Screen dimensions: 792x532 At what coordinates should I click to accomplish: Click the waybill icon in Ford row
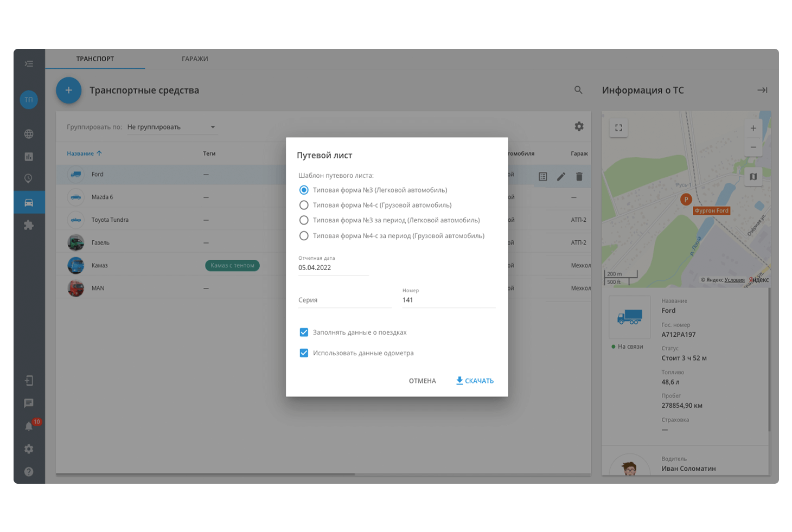[542, 177]
